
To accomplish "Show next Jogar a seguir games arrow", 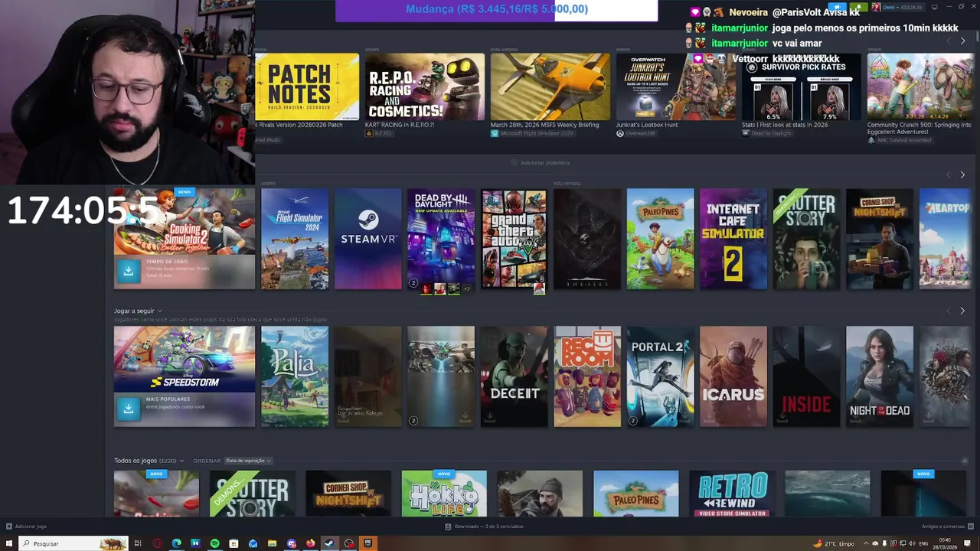I will (962, 311).
